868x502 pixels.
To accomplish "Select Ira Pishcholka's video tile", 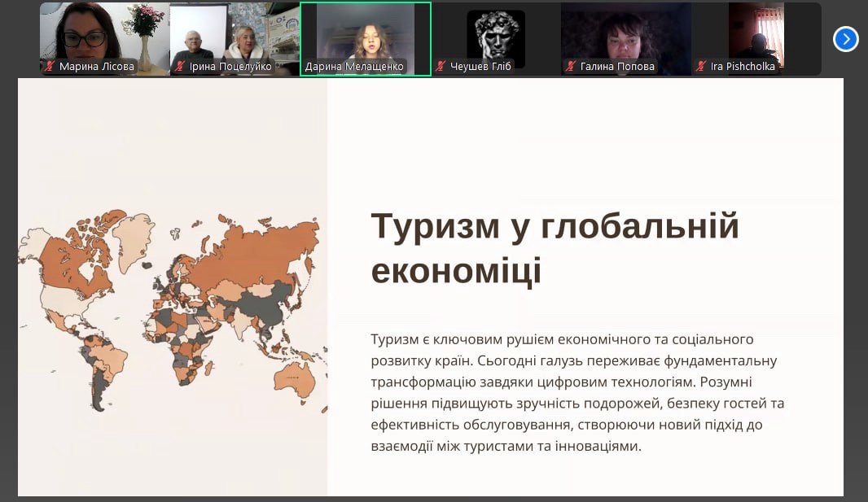I will click(x=756, y=33).
